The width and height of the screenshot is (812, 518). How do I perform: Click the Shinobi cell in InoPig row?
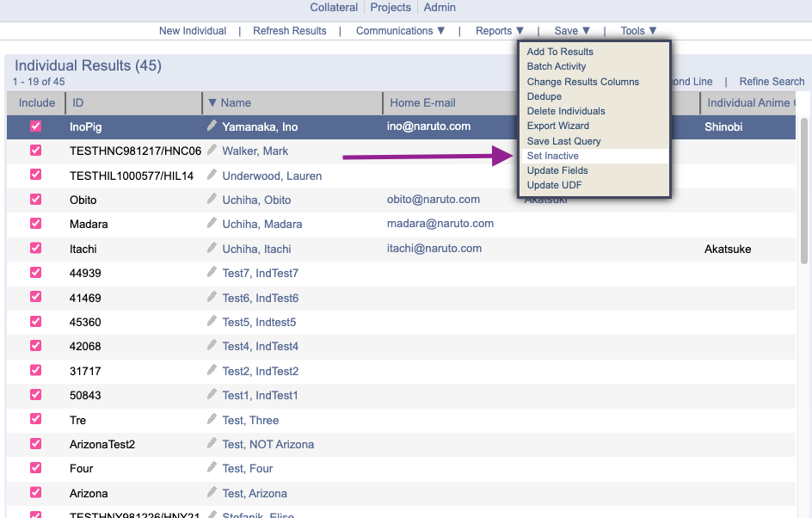(x=723, y=126)
